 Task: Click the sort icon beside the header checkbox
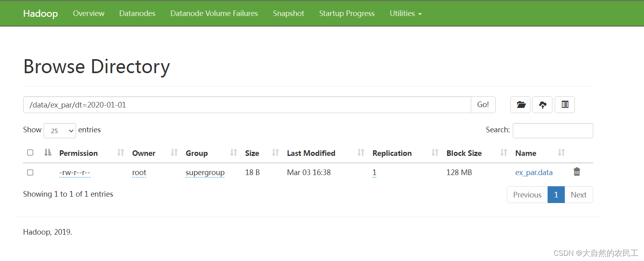coord(48,152)
